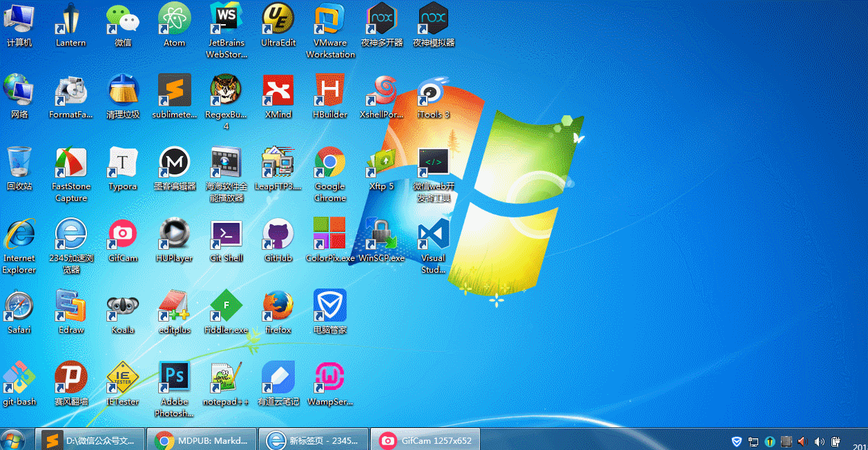The height and width of the screenshot is (450, 868).
Task: Open the Windows Start button
Action: click(x=13, y=440)
